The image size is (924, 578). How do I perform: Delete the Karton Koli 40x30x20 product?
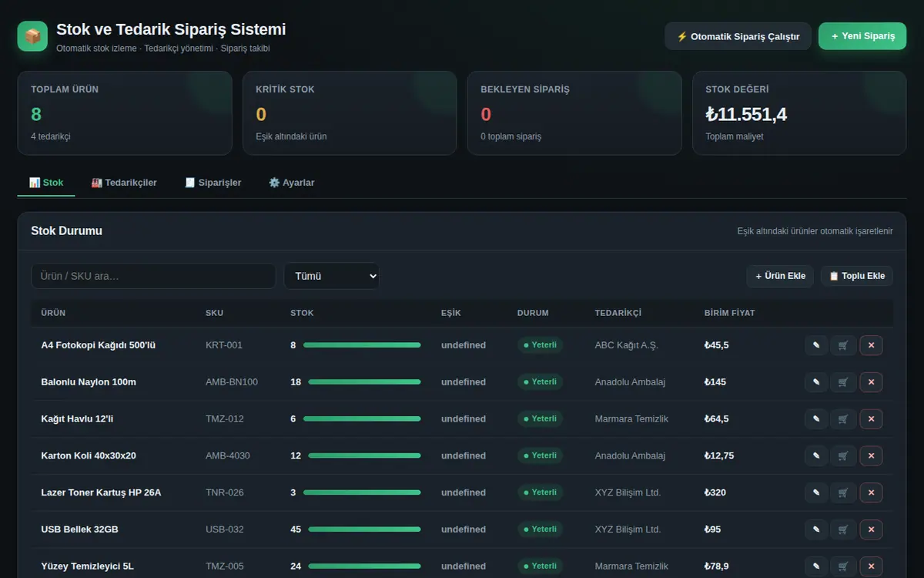(871, 456)
